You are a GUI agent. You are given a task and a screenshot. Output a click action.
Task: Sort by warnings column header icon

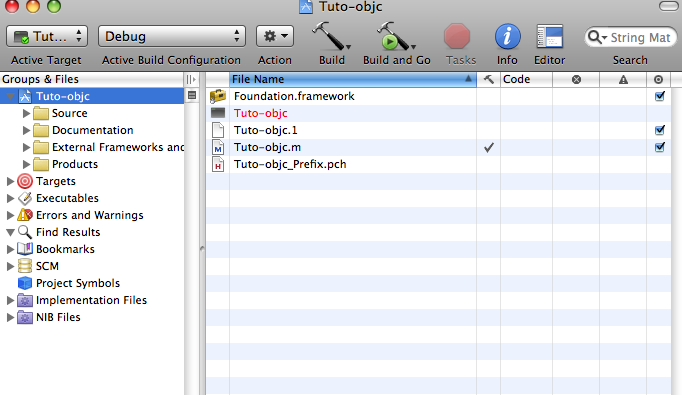click(x=623, y=80)
